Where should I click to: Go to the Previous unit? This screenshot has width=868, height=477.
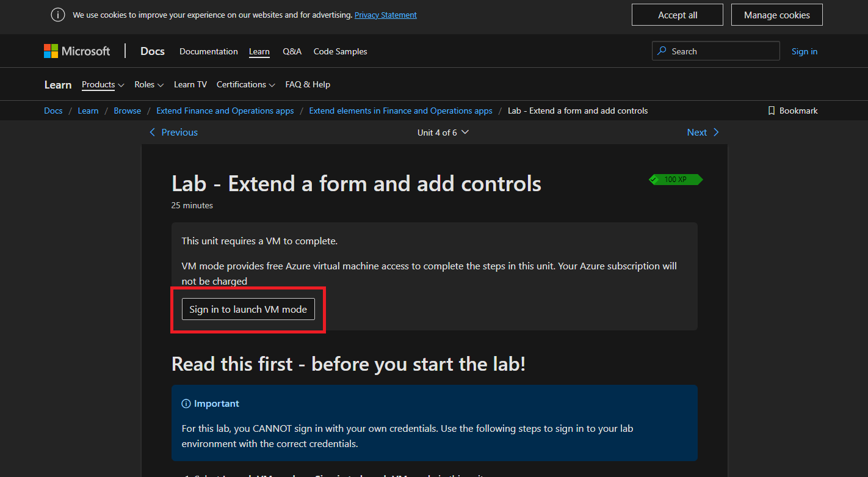click(173, 133)
